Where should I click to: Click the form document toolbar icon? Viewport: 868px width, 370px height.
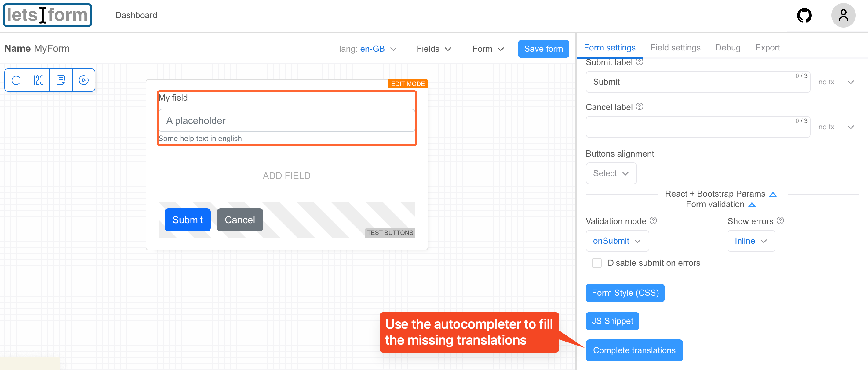tap(61, 80)
